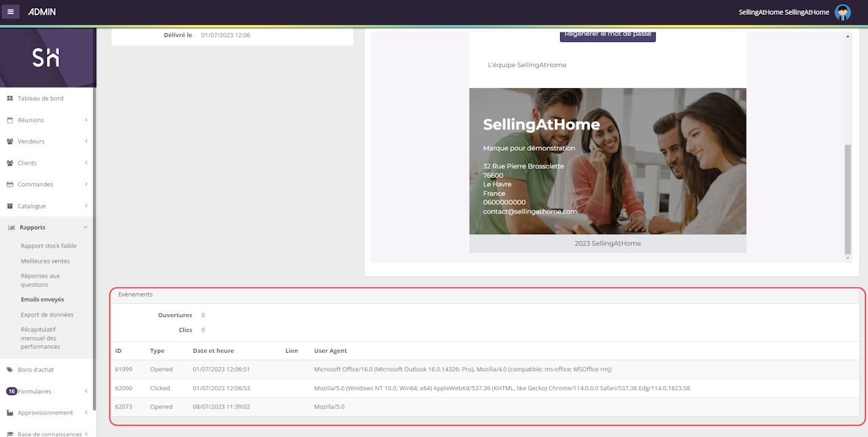Click the Tableau de bord grid icon
Image resolution: width=868 pixels, height=437 pixels.
click(10, 98)
